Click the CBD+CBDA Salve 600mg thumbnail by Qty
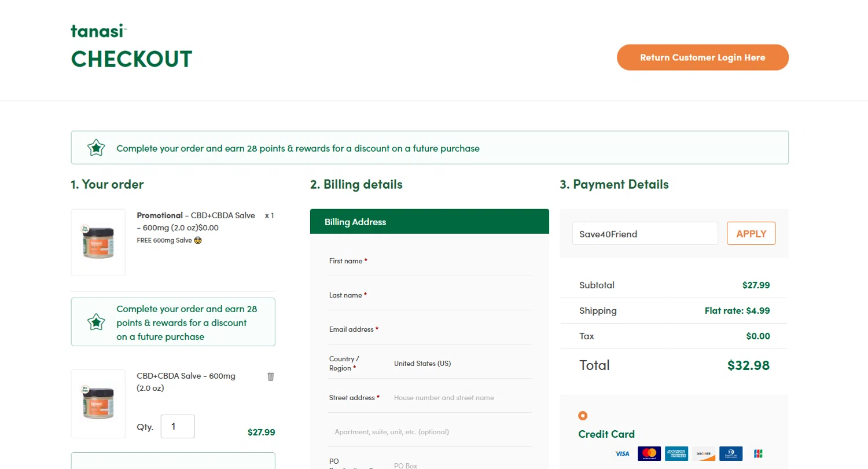Image resolution: width=868 pixels, height=469 pixels. [x=98, y=404]
